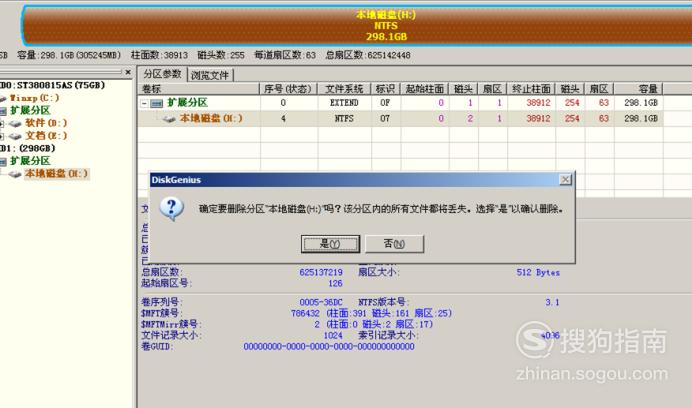The height and width of the screenshot is (408, 692).
Task: Click the NTFS版本号 value 3.1
Action: [552, 302]
